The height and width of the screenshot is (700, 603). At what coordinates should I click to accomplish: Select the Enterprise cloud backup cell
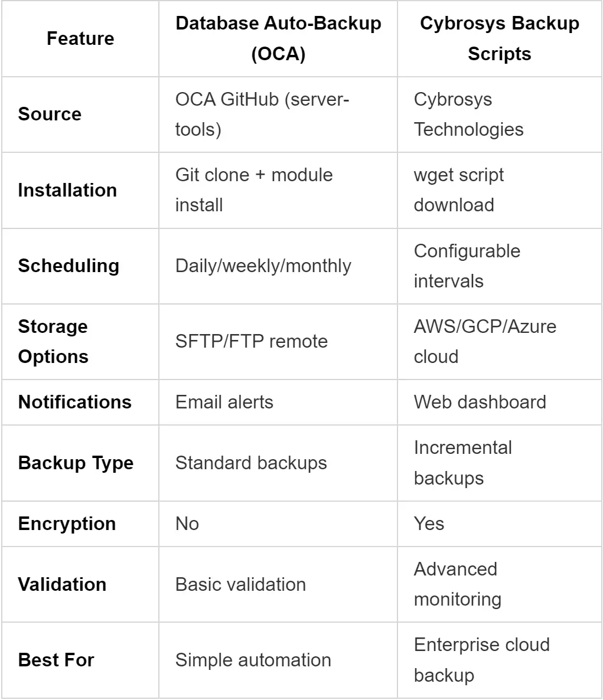tap(481, 660)
